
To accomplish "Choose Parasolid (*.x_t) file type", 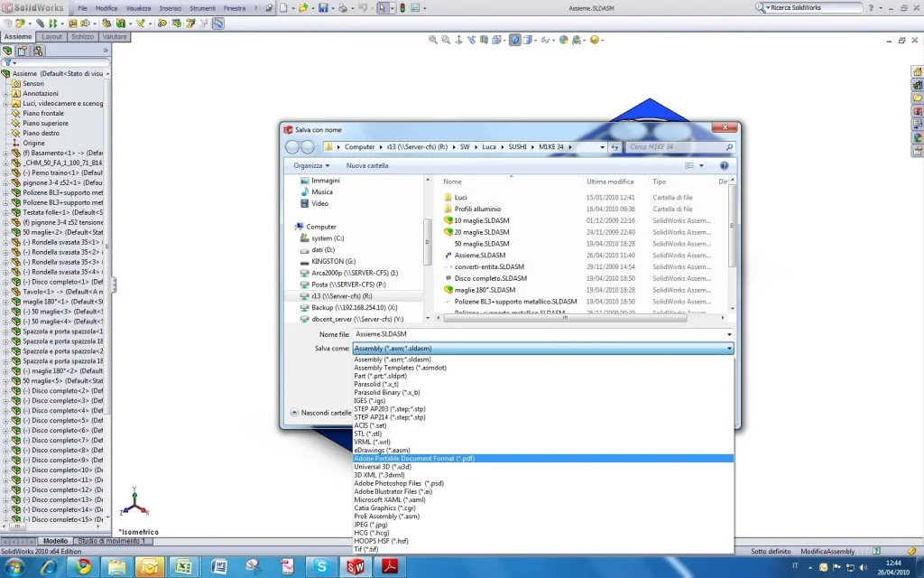I will pyautogui.click(x=543, y=384).
